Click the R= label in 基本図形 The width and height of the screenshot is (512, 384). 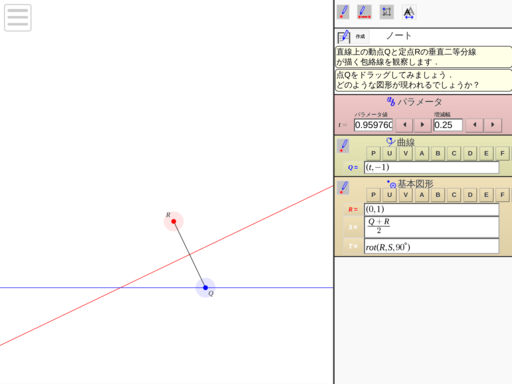pos(353,210)
